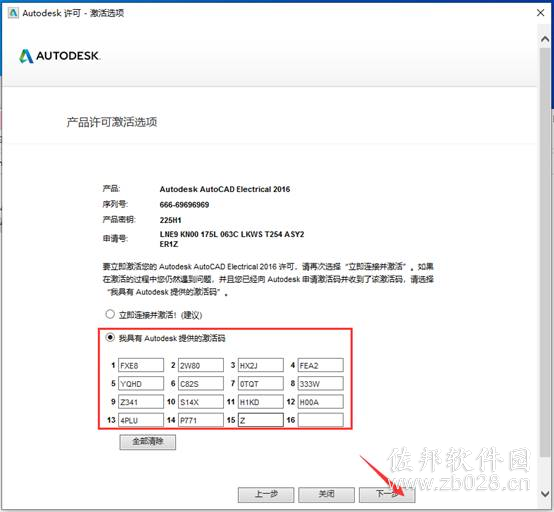Screen dimensions: 554x512
Task: Click empty activation code field 16
Action: (320, 420)
